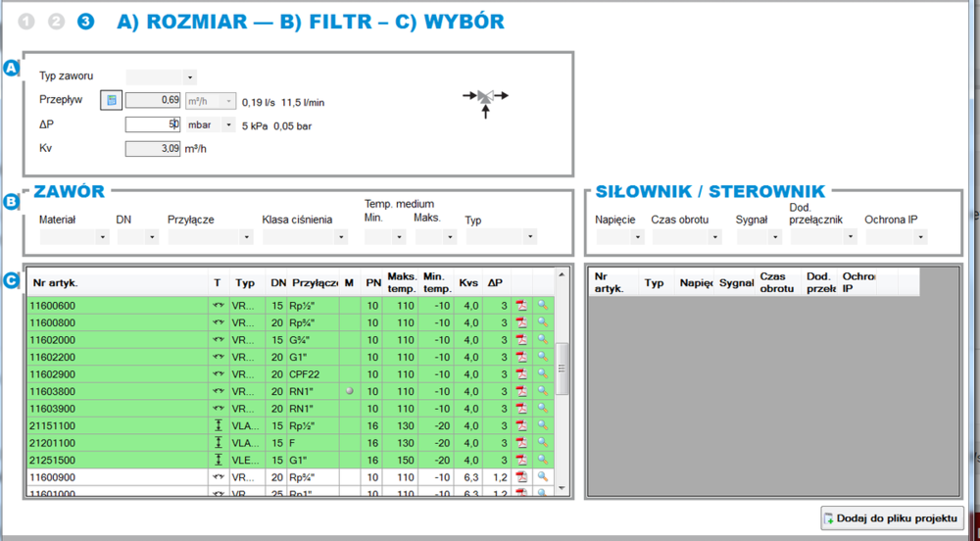Screen dimensions: 980x541
Task: Go to step 2 circle in header
Action: tap(56, 21)
